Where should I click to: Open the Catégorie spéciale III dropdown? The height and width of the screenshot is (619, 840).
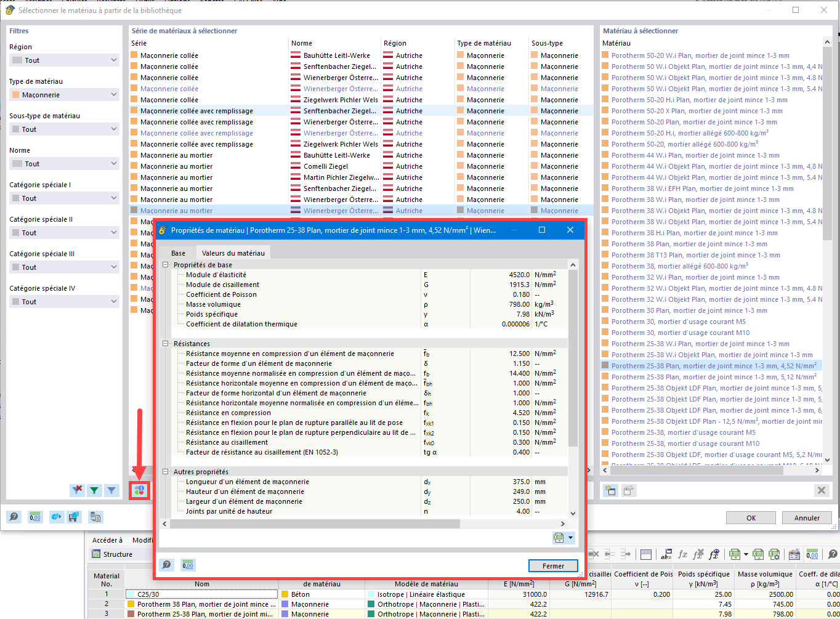64,267
